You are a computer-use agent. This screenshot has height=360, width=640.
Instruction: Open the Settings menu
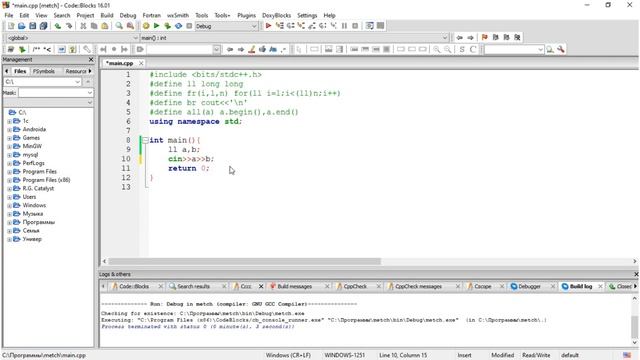pyautogui.click(x=307, y=15)
